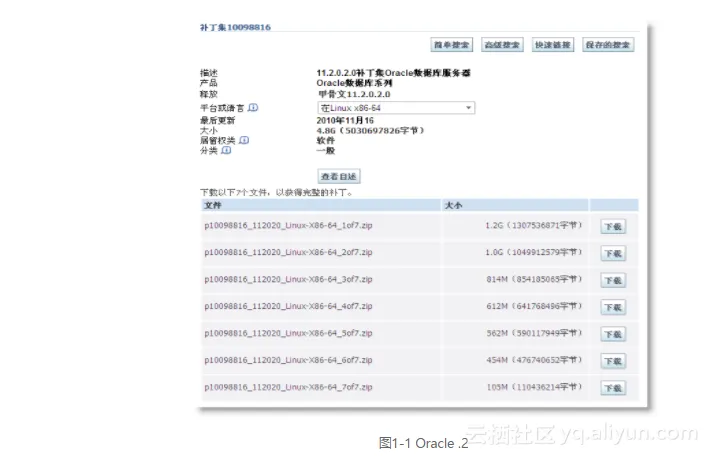The image size is (709, 456).
Task: Open file link p10098816_112020_Linux-X86-64_3of7.zip
Action: [288, 280]
